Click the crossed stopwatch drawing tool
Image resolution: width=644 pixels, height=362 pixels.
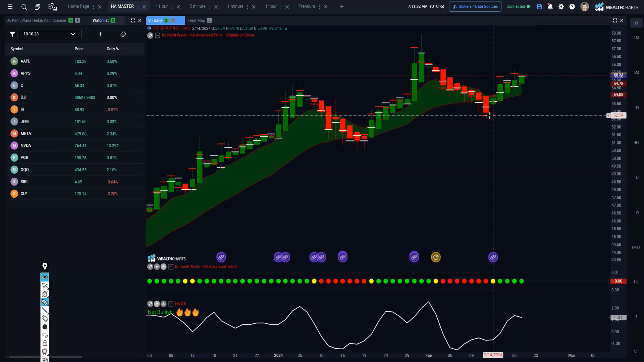(45, 294)
